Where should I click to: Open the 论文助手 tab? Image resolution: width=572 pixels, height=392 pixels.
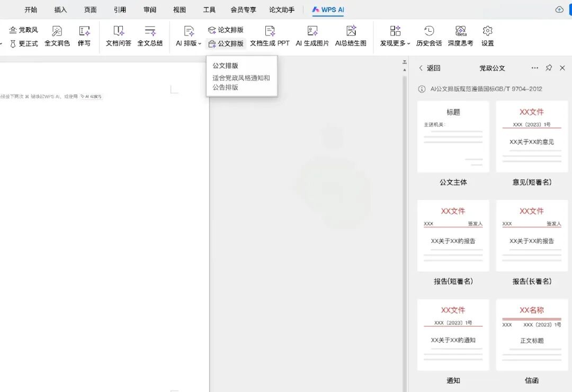click(282, 10)
